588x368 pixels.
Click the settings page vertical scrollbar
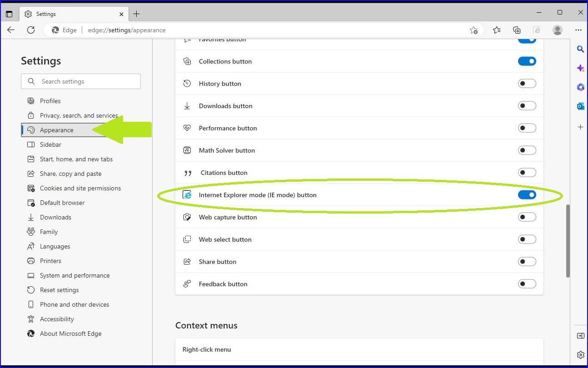pyautogui.click(x=568, y=241)
